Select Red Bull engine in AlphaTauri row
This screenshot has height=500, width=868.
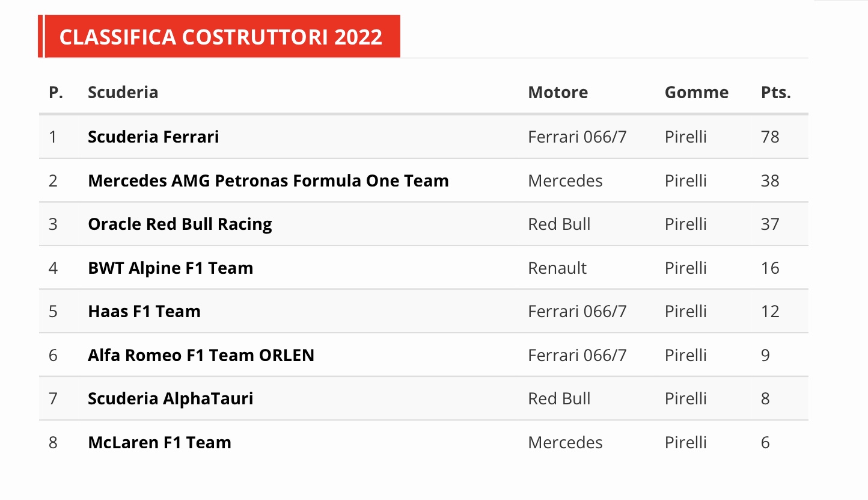point(559,398)
